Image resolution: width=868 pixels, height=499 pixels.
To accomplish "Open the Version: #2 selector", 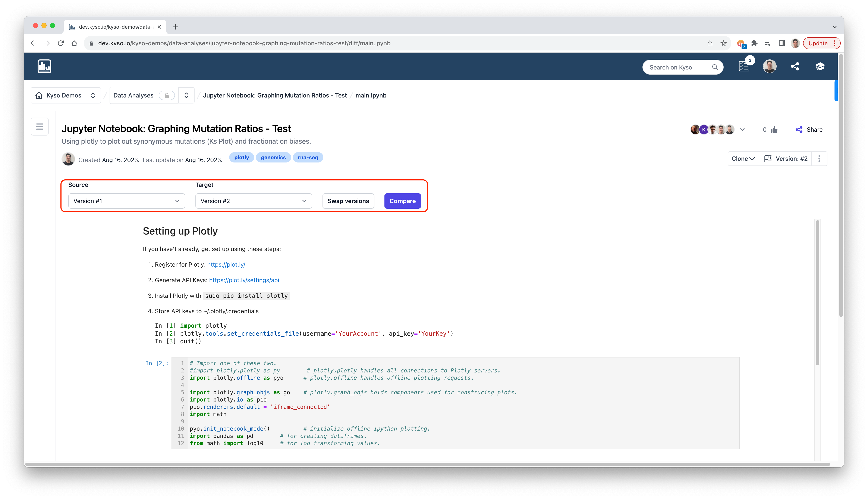I will pos(786,159).
